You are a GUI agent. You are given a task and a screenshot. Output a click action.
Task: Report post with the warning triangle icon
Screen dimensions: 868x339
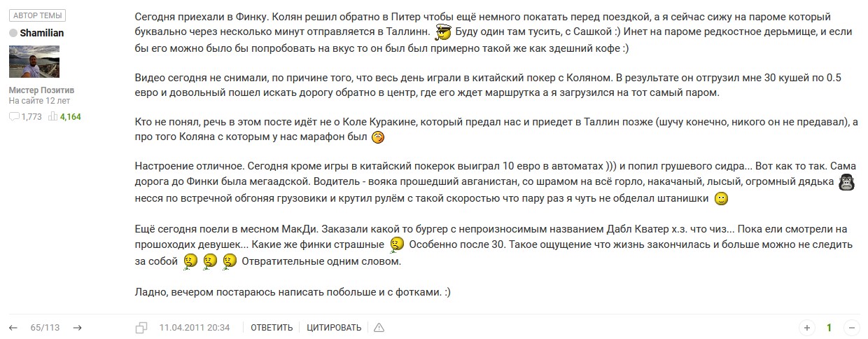pyautogui.click(x=379, y=328)
